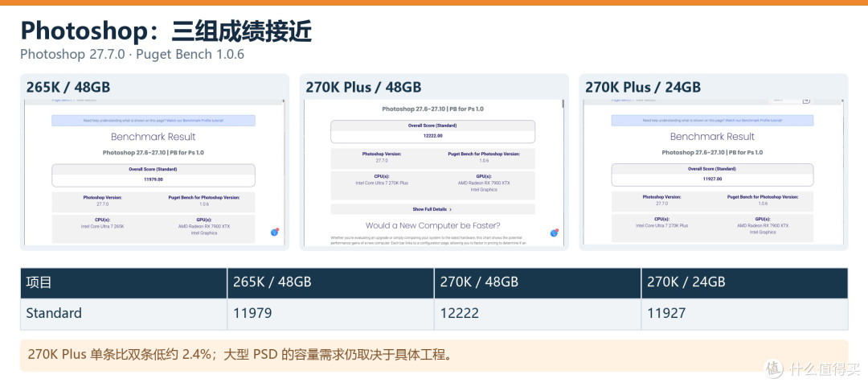This screenshot has width=868, height=387.
Task: Click the '270K Plus / 24GB' card title
Action: coord(643,87)
